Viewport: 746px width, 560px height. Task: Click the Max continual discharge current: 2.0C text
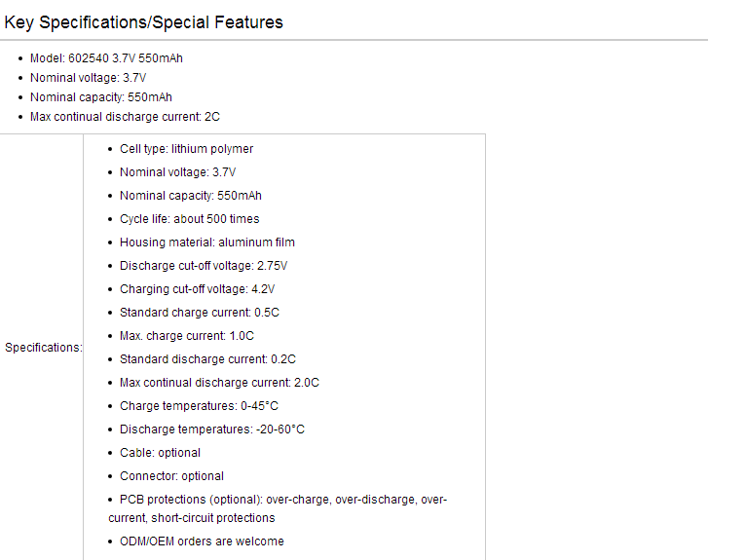click(x=219, y=382)
